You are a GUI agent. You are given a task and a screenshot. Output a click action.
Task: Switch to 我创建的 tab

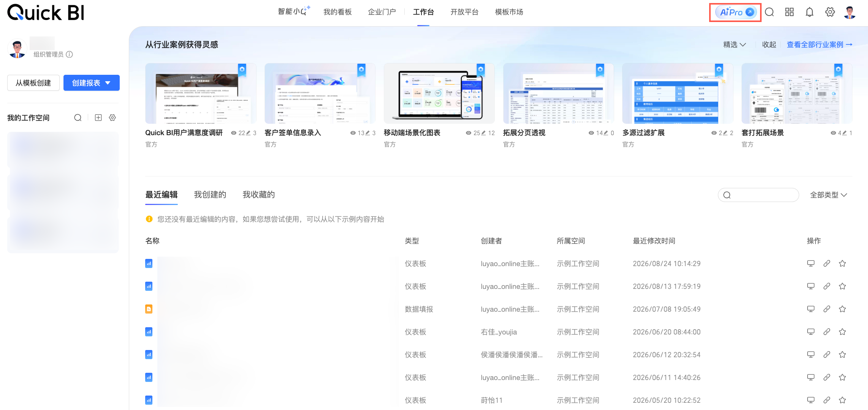click(210, 195)
